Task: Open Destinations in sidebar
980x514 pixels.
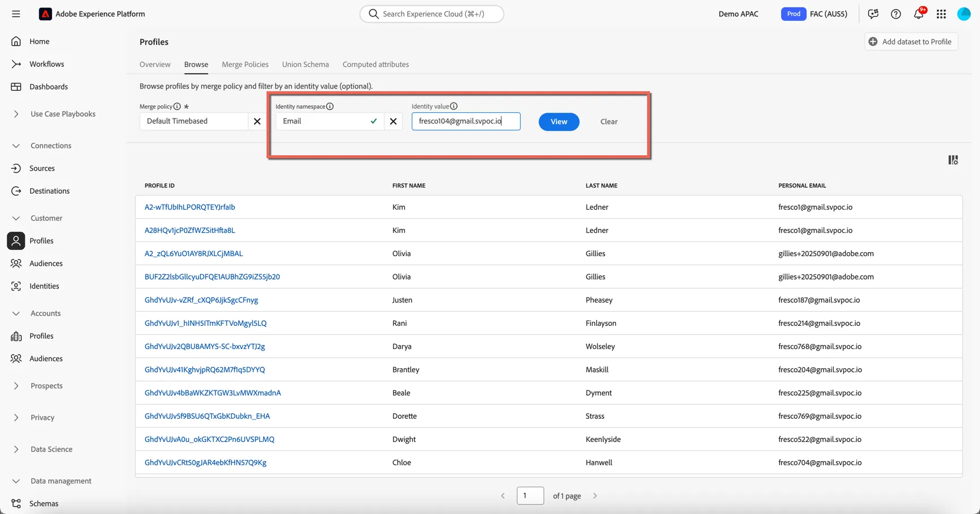Action: point(49,191)
